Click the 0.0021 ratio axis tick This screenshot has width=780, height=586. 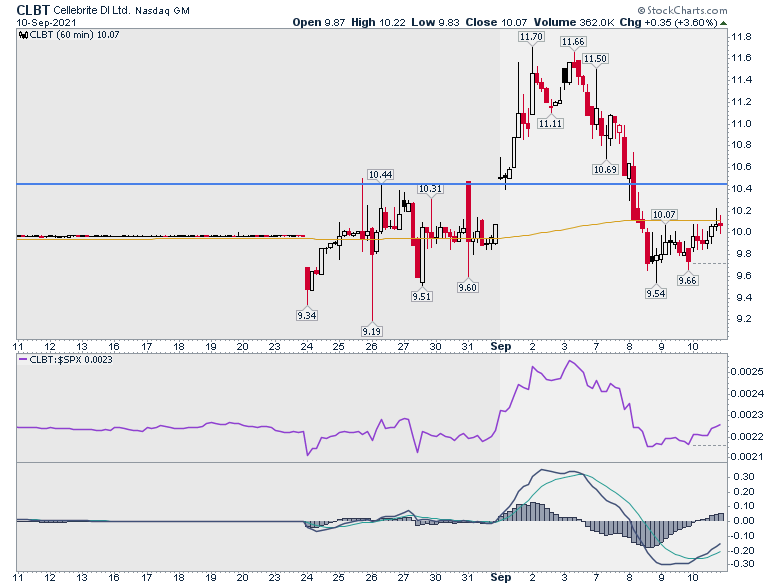click(x=747, y=457)
